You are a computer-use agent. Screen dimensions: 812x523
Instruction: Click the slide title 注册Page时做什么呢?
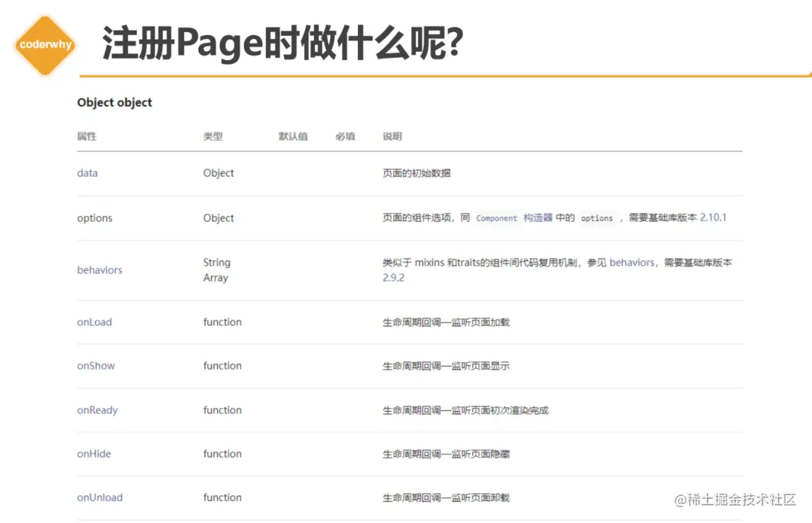click(x=283, y=43)
